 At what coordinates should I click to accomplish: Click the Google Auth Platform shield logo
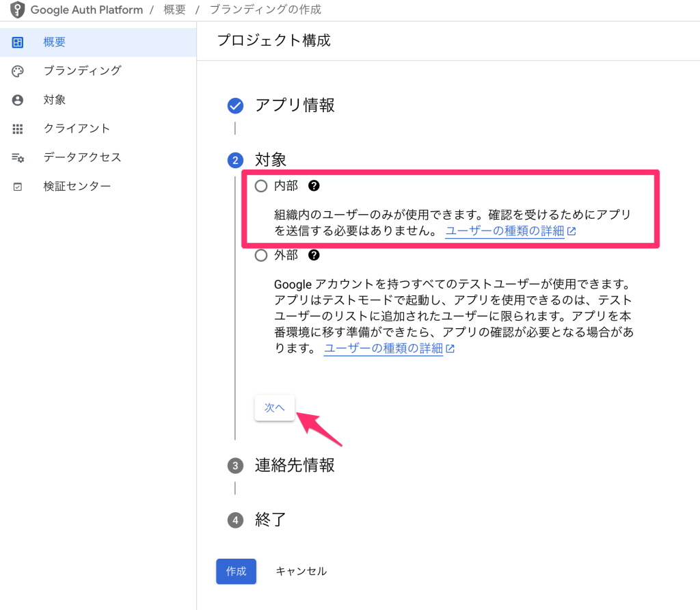17,10
